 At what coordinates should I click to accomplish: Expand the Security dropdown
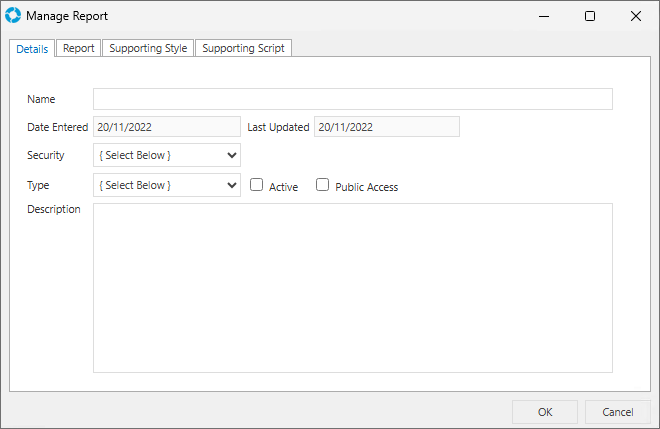coord(167,155)
